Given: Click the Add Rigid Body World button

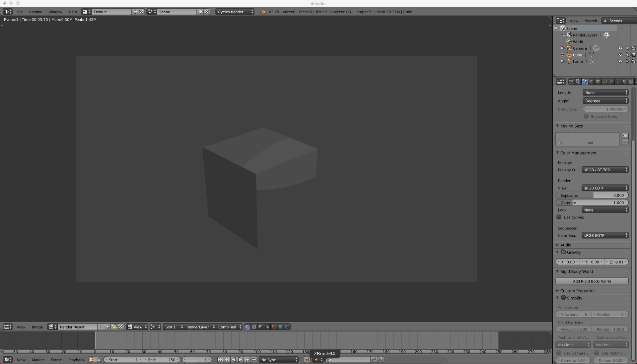Looking at the screenshot, I should pos(592,281).
